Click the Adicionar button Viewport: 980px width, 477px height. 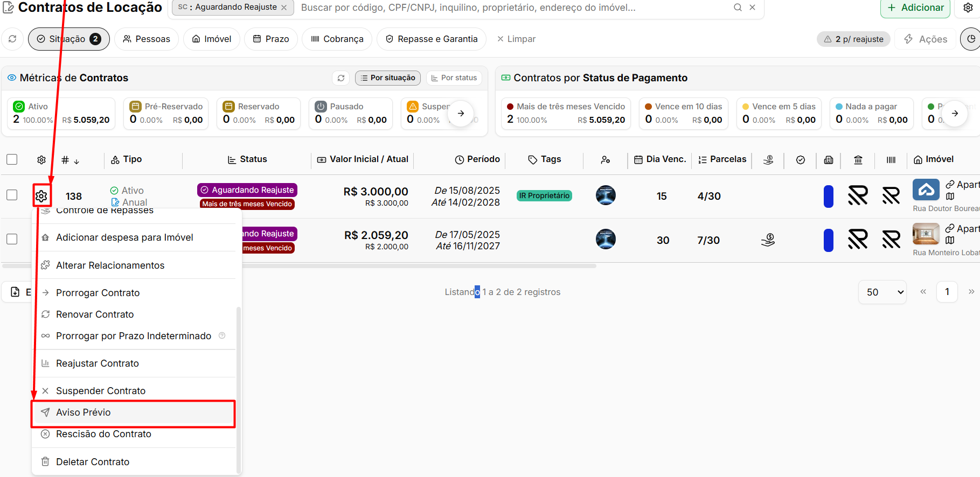(x=915, y=8)
